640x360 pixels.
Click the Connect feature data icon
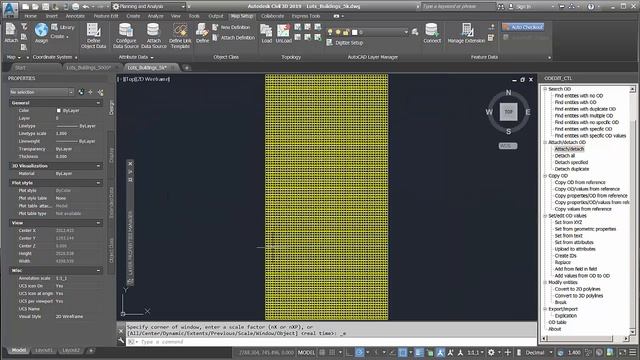(432, 33)
